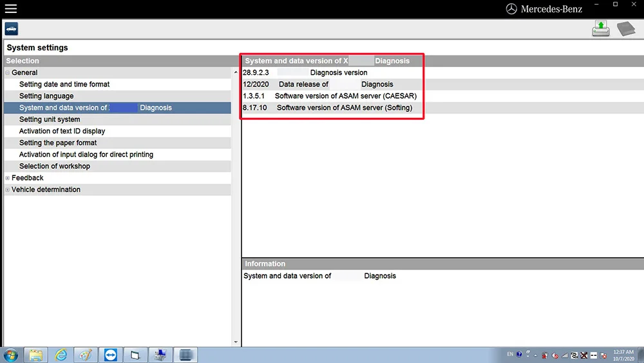644x363 pixels.
Task: Expand the Vehicle determination tree node
Action: (x=7, y=190)
